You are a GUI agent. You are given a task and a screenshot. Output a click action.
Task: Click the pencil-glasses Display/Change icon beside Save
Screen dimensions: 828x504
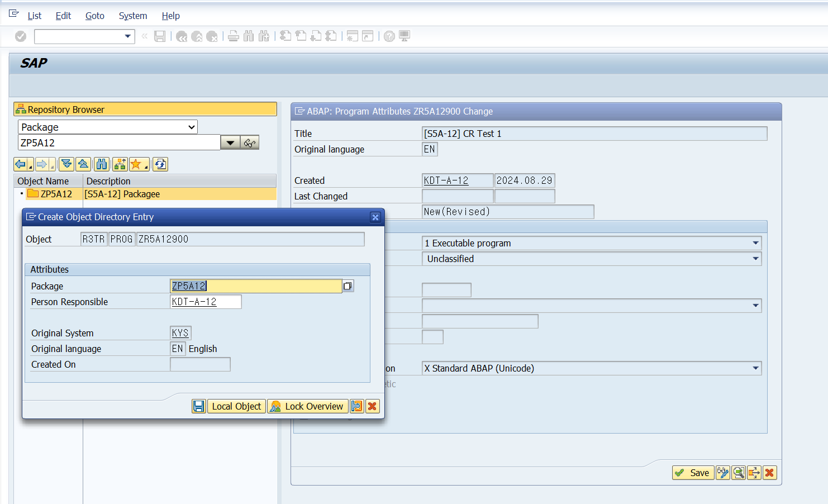(x=723, y=473)
